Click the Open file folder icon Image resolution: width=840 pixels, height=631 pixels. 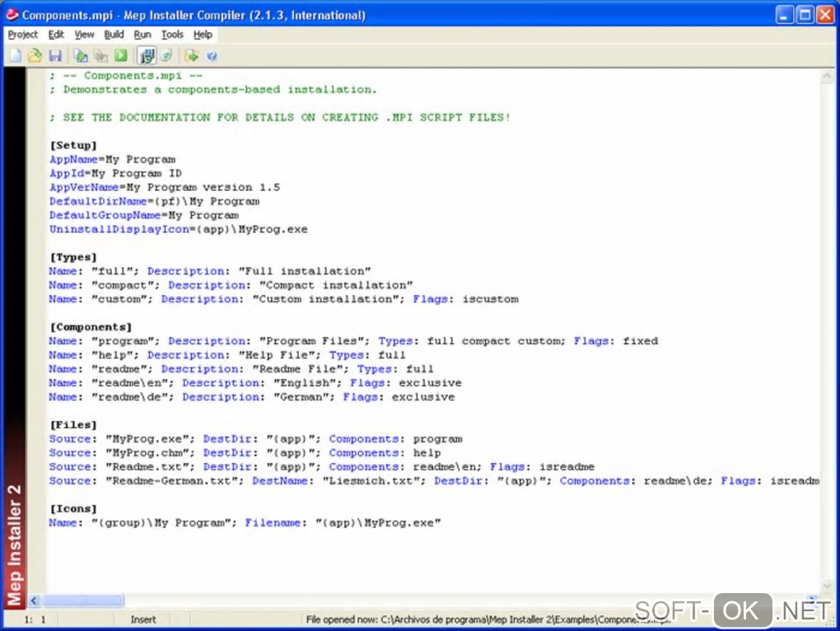pos(35,56)
